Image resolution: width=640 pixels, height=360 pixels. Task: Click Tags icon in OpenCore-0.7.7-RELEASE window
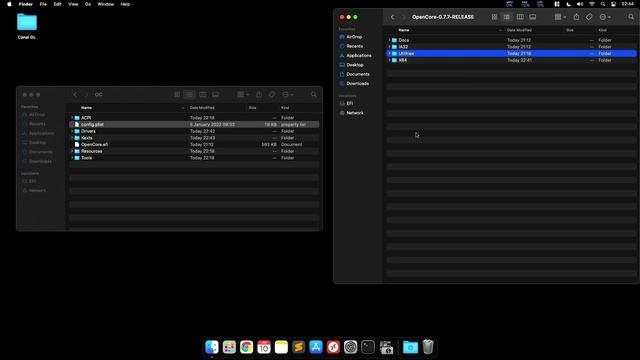pyautogui.click(x=589, y=17)
